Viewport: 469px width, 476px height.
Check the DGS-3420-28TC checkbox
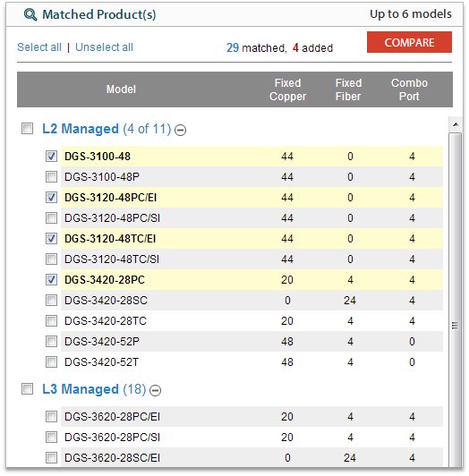point(51,321)
